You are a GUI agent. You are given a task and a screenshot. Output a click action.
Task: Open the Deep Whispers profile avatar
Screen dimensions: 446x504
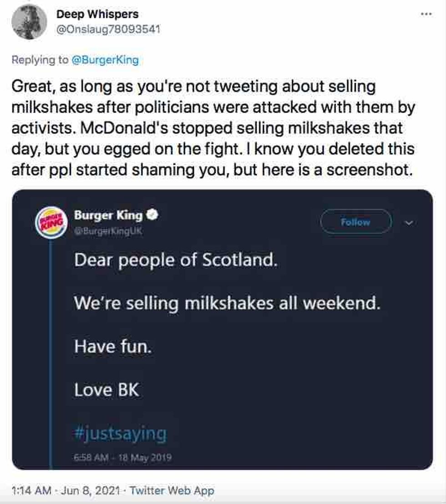[29, 22]
